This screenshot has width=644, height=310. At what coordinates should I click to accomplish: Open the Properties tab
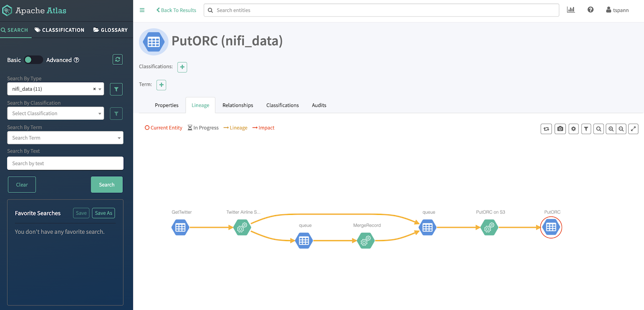pos(167,105)
